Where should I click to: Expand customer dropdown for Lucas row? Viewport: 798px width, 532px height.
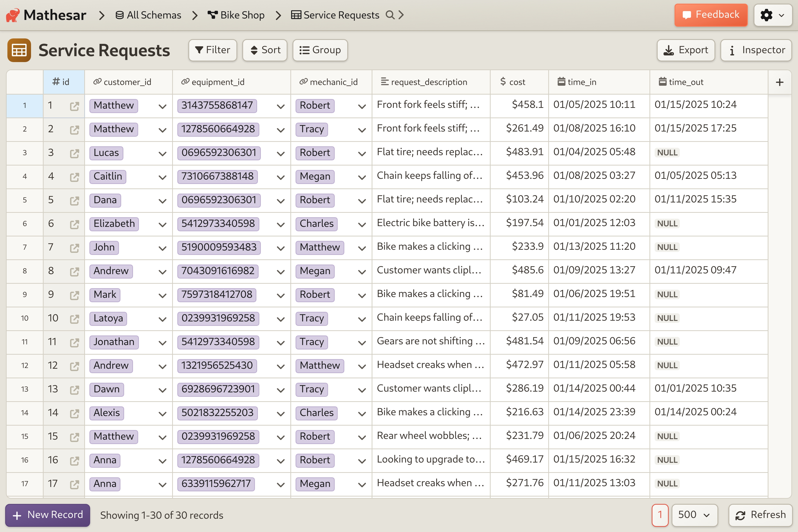pos(163,154)
